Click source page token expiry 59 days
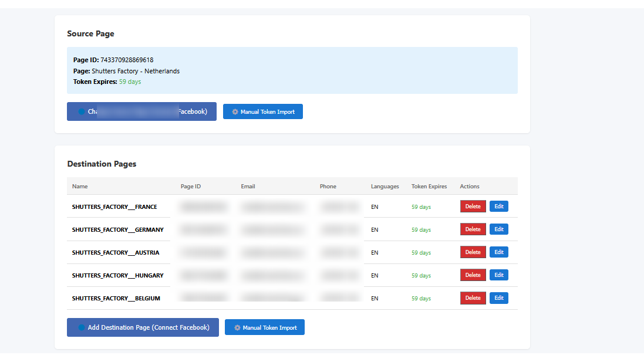The image size is (644, 362). (130, 82)
